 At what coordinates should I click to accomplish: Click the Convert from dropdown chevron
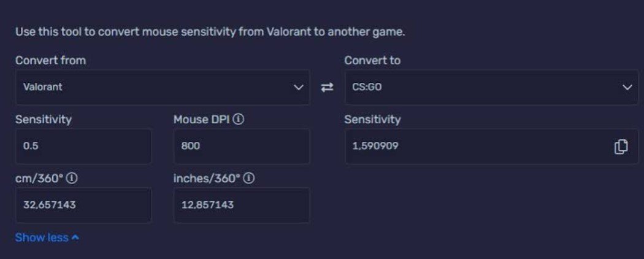point(299,87)
